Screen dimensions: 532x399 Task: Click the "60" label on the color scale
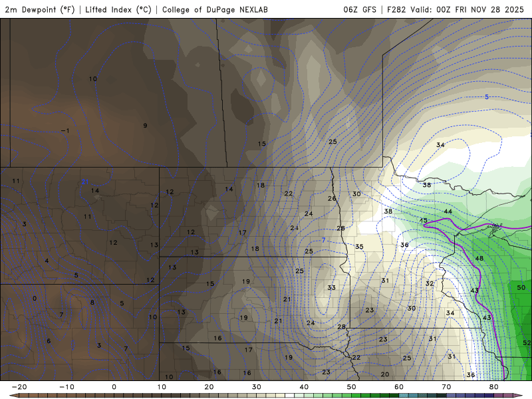(x=399, y=387)
